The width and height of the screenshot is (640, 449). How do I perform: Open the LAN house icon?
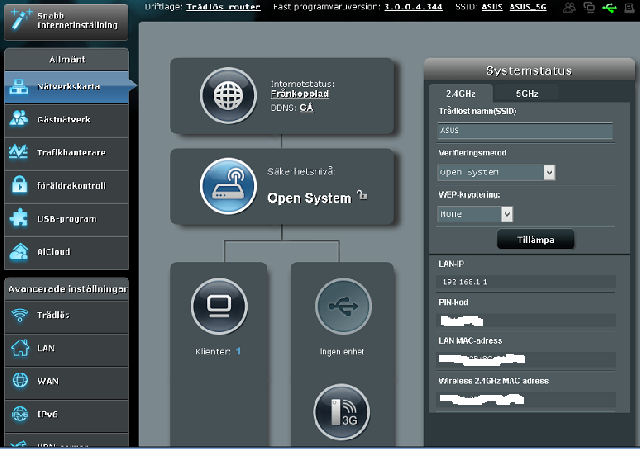click(20, 348)
